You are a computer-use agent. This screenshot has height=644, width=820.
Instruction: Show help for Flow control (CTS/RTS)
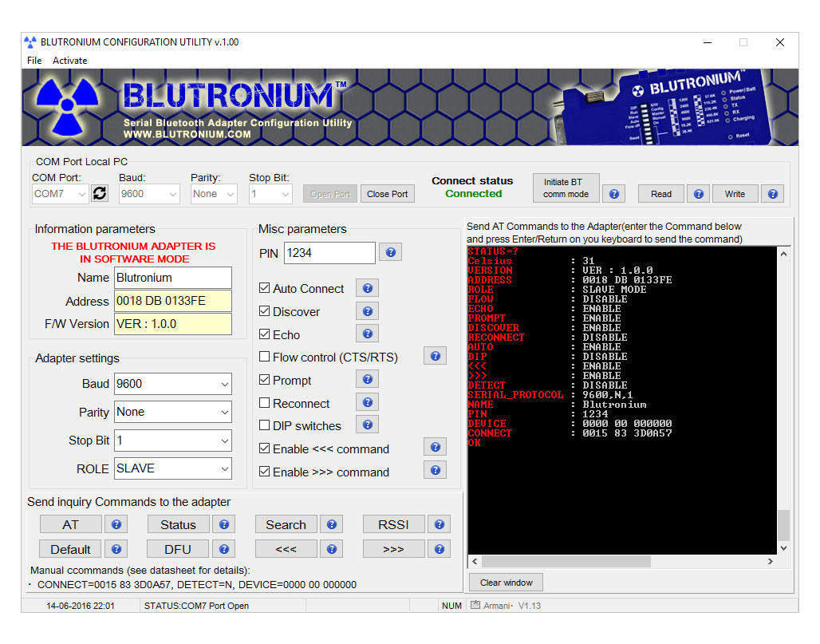point(435,356)
